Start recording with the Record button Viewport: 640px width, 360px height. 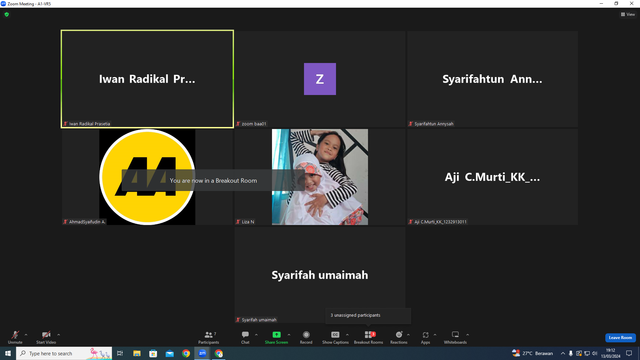click(x=306, y=338)
